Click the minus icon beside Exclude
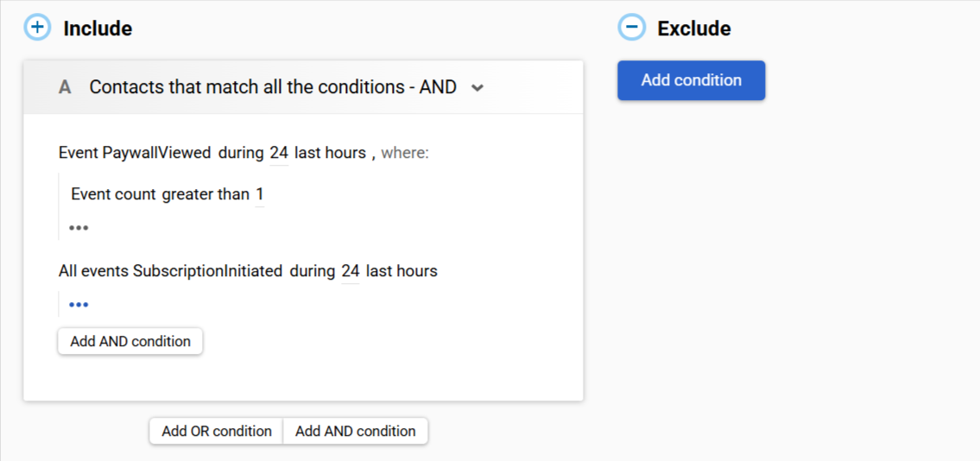The height and width of the screenshot is (461, 980). pos(631,28)
